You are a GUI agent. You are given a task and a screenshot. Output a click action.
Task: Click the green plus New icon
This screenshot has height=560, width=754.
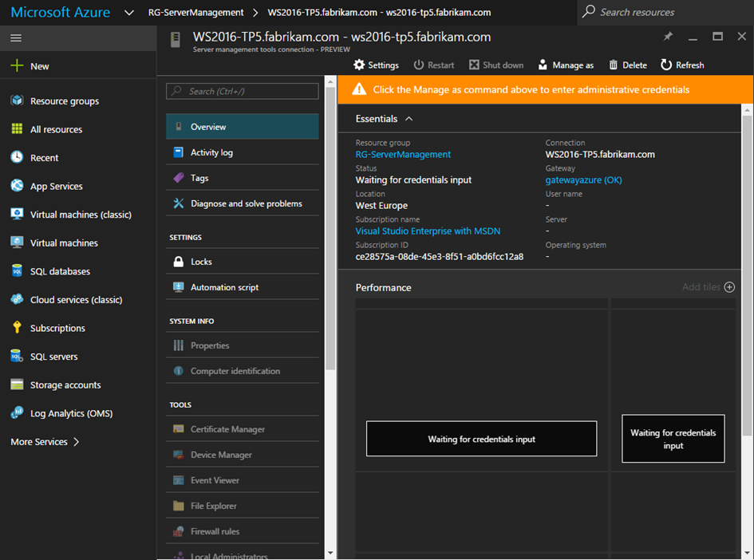[x=17, y=66]
